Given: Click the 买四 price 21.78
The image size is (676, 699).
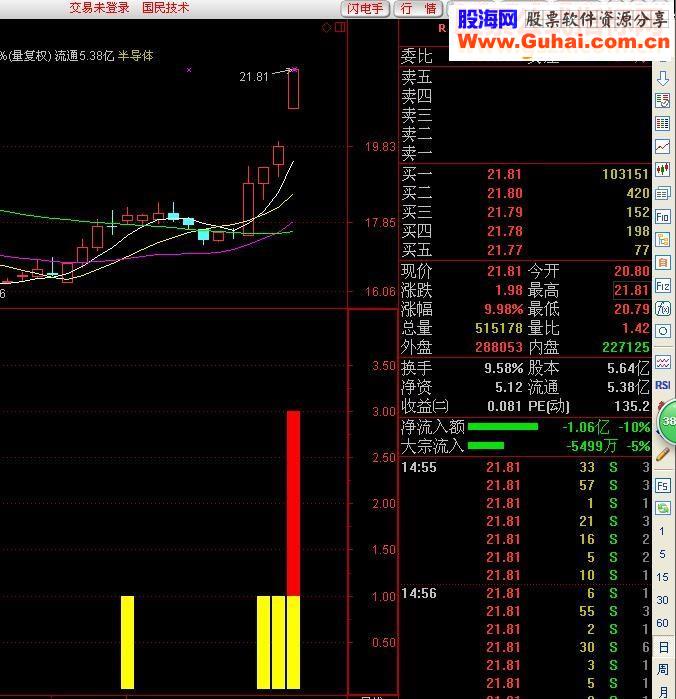Looking at the screenshot, I should click(504, 231).
